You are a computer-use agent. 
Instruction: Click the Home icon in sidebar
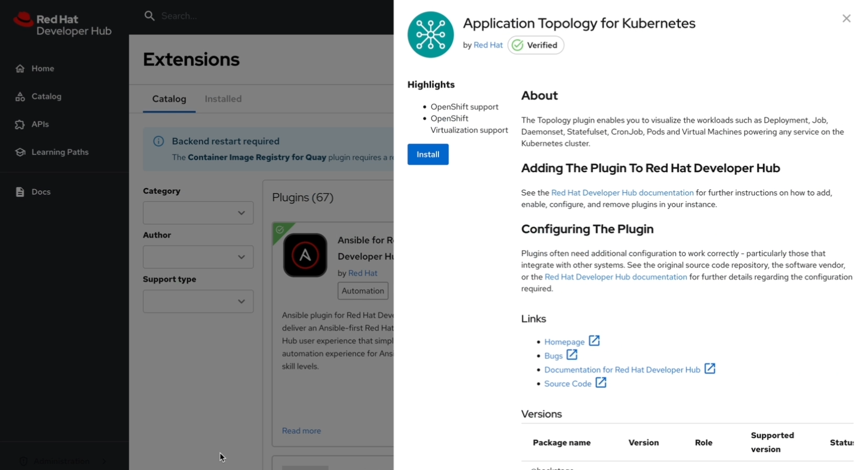coord(20,68)
